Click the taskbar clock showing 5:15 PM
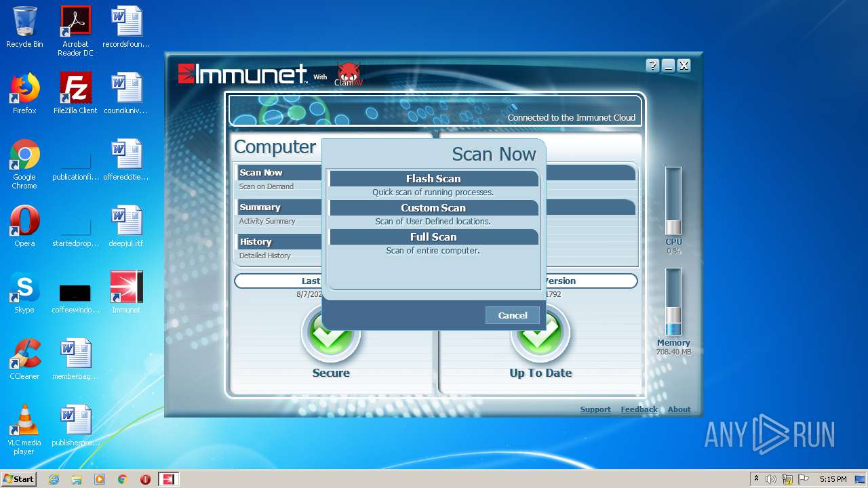The image size is (868, 488). tap(833, 479)
